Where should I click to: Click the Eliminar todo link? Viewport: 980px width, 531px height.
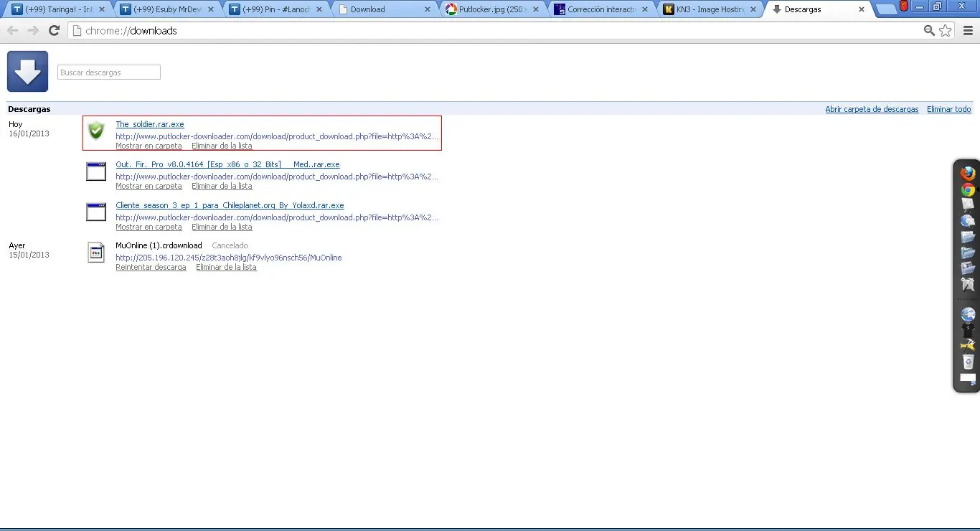(948, 109)
